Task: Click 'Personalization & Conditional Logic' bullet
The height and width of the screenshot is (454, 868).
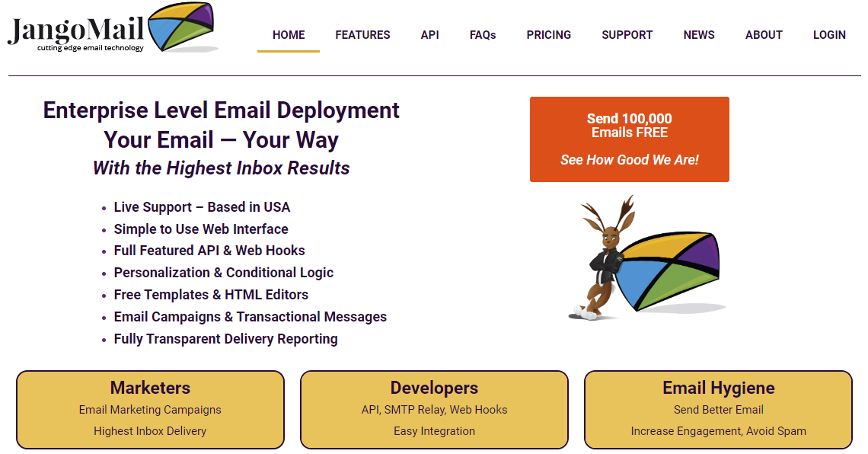Action: 224,273
